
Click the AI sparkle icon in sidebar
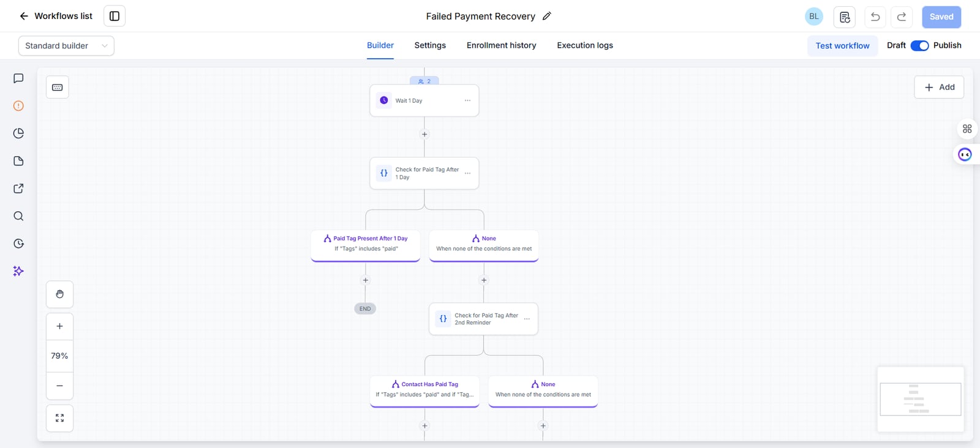[18, 271]
